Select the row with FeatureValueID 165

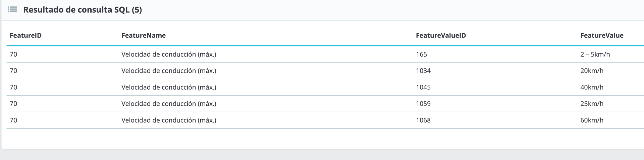[x=325, y=54]
